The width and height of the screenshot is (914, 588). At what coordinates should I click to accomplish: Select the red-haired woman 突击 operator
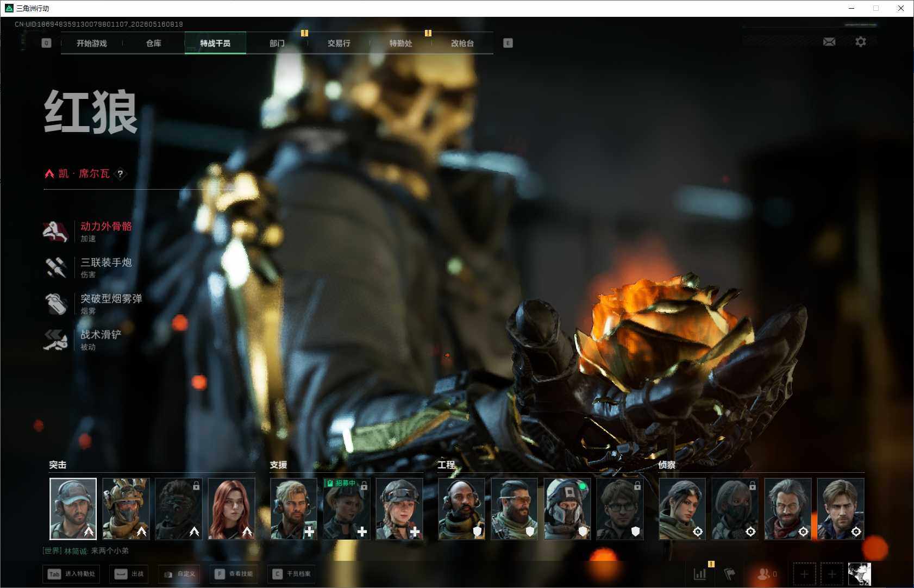tap(231, 509)
